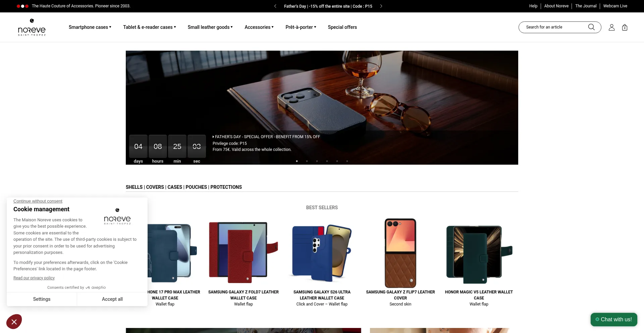Click Samsung Galaxy Z Fold7 Leather Wallet Case title

[x=244, y=295]
